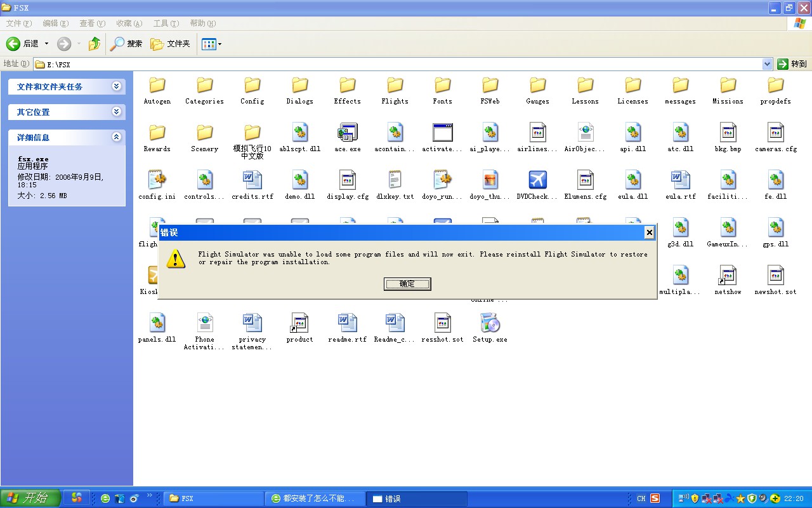Expand the address bar dropdown
812x508 pixels.
pos(767,64)
